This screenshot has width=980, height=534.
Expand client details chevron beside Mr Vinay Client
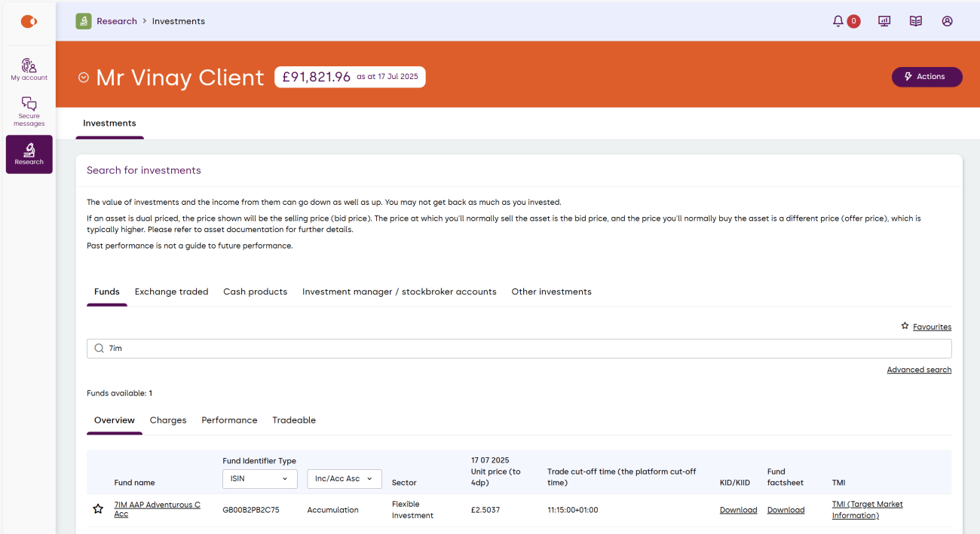tap(84, 78)
